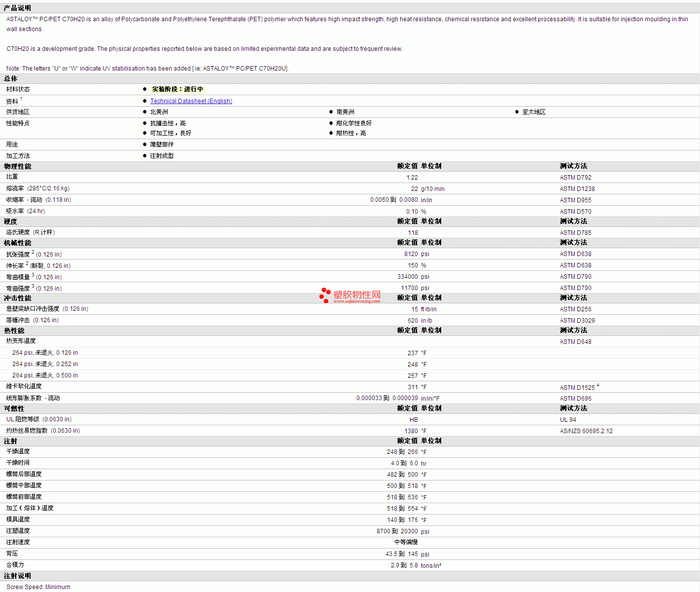Viewport: 700px width, 592px height.
Task: Click the row label '维卡软化温度'
Action: click(x=24, y=386)
